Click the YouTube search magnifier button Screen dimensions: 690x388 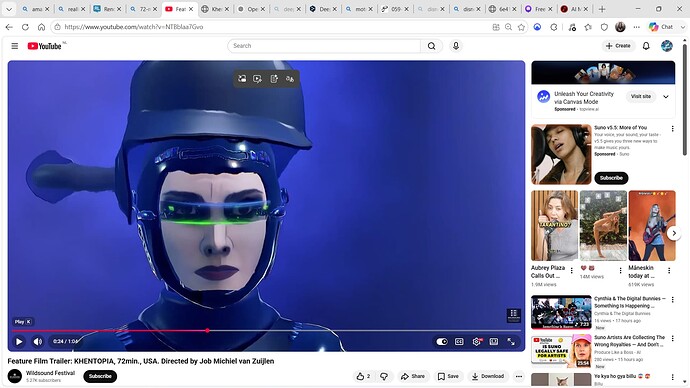coord(432,46)
